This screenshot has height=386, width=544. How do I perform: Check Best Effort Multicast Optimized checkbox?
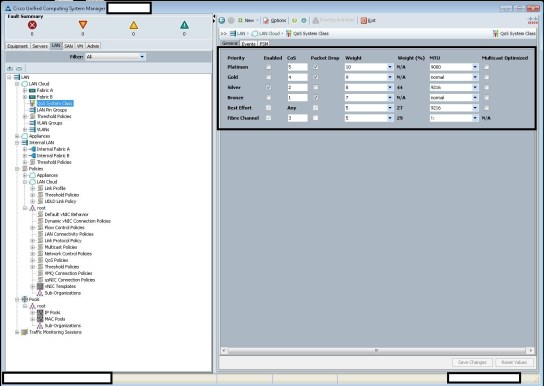(486, 108)
